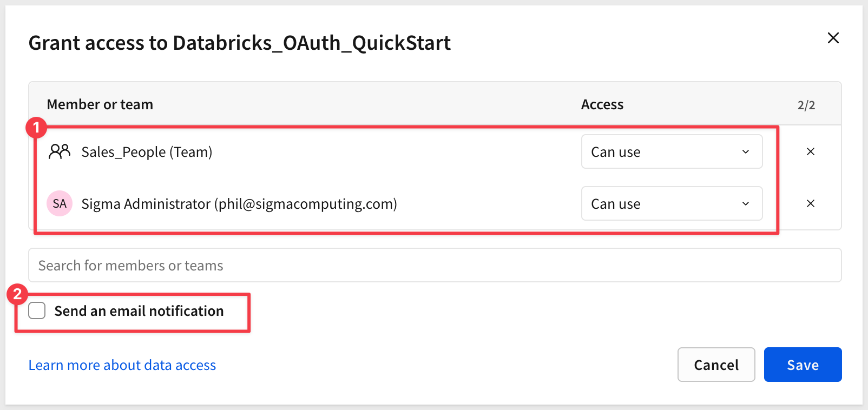Remove Sales_People team from access list
868x410 pixels.
coord(810,151)
